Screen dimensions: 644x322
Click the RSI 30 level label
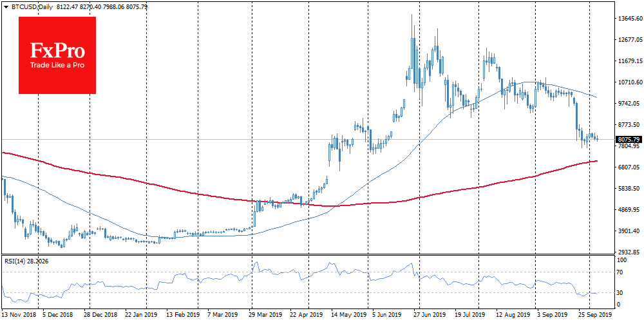click(x=621, y=293)
